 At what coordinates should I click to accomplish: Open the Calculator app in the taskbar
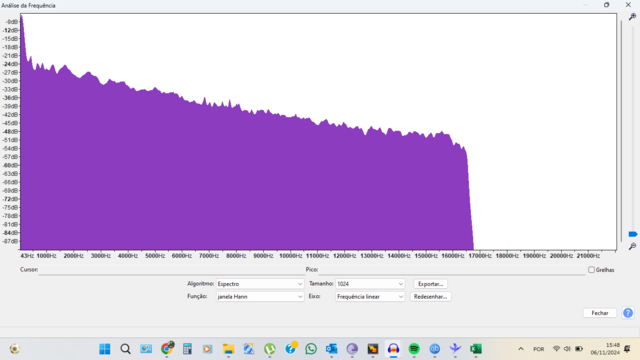pyautogui.click(x=187, y=349)
